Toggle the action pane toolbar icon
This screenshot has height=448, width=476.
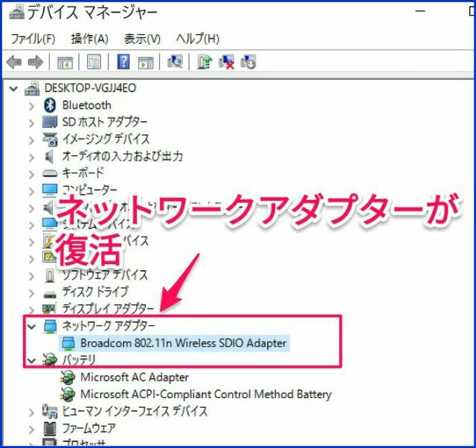pyautogui.click(x=146, y=63)
